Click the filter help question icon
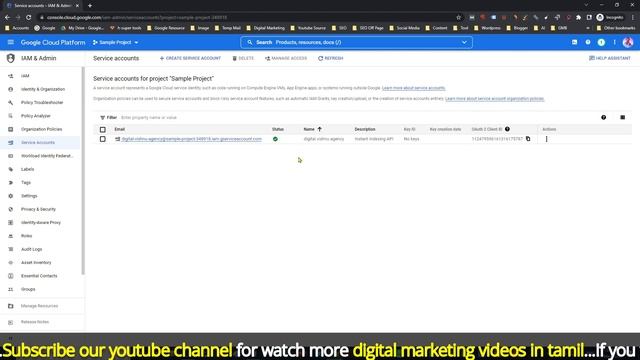640x360 pixels. 603,118
